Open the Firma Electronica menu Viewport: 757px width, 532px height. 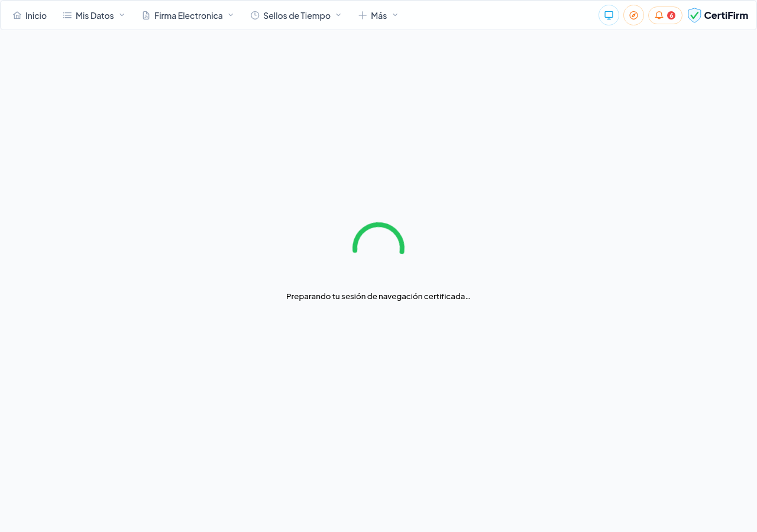(x=189, y=15)
